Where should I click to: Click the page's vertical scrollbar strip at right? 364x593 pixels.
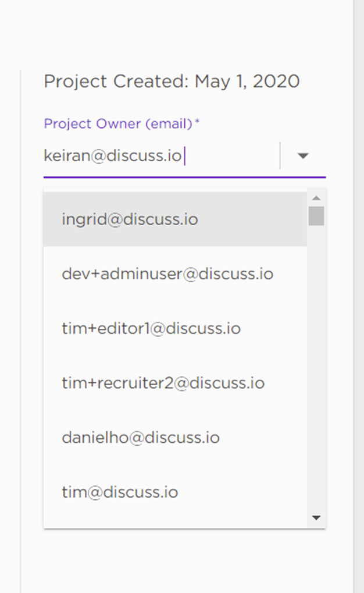(358, 297)
